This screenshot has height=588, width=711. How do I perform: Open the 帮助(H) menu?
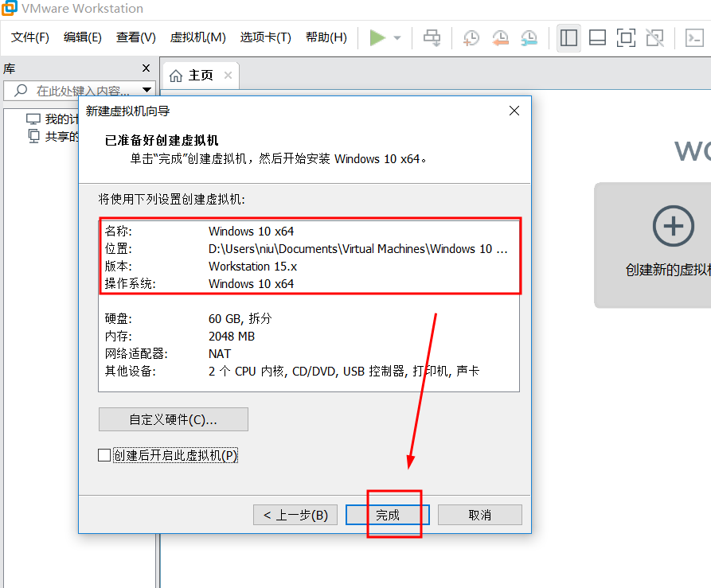point(326,37)
